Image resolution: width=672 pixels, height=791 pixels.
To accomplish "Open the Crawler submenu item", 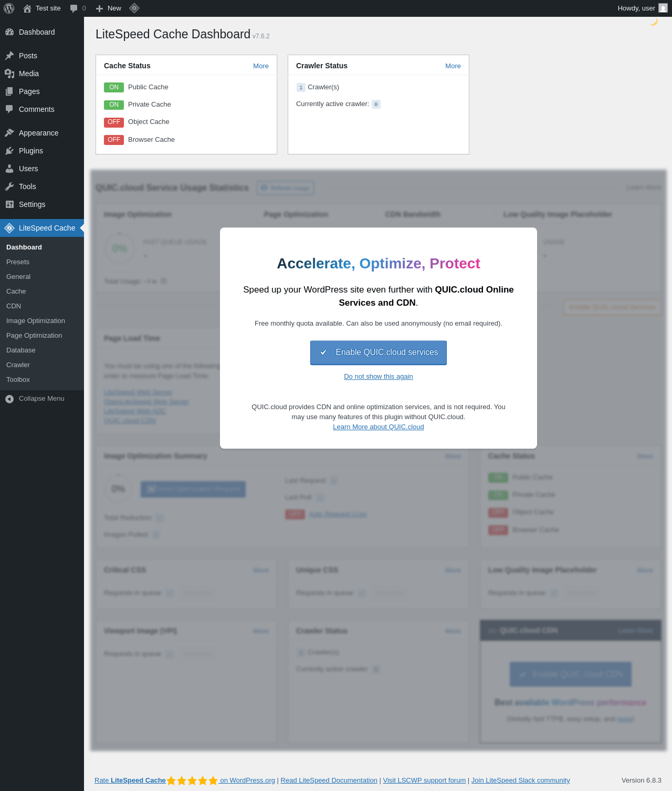I will [18, 365].
